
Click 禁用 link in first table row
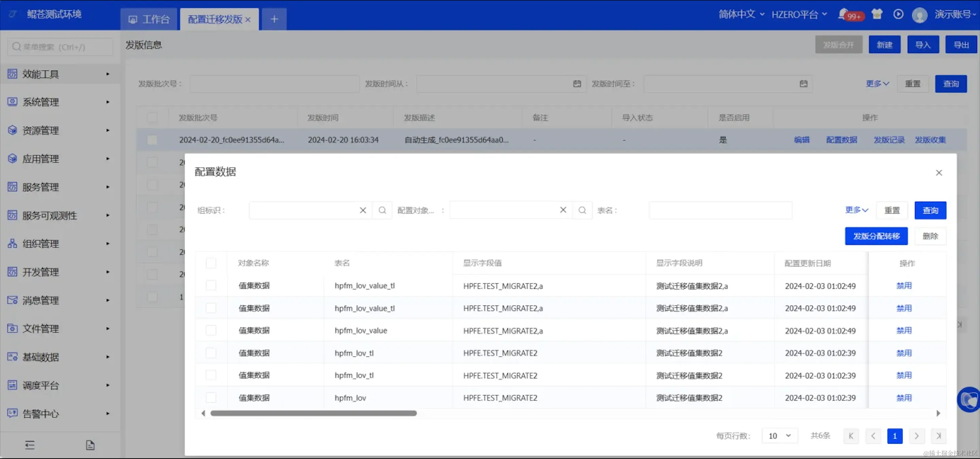(x=904, y=286)
